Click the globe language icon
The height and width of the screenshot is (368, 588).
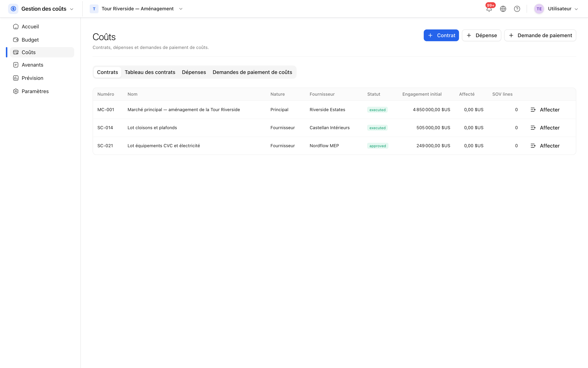(503, 9)
